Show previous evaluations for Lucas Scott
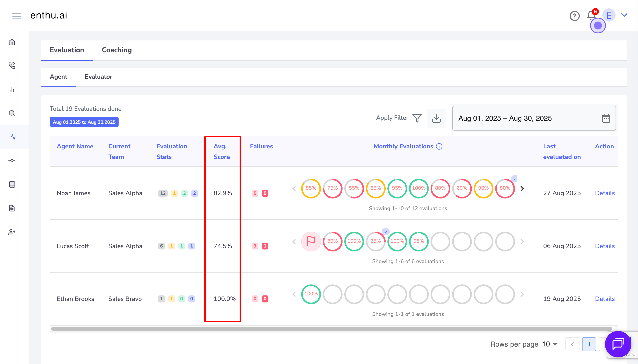The image size is (638, 364). click(294, 242)
